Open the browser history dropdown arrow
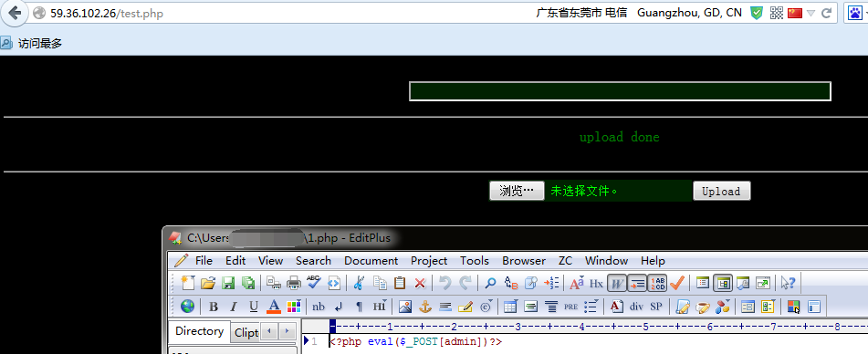Screen dimensions: 868x354 point(810,13)
